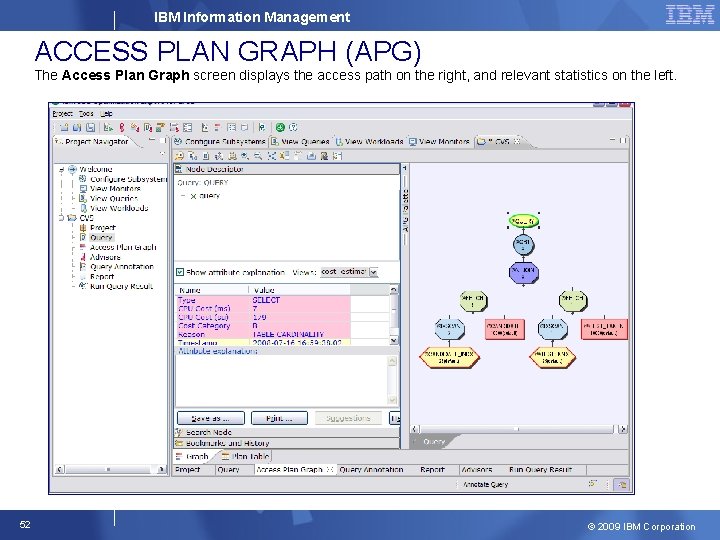Screen dimensions: 720x540
Task: Click the Print... button
Action: [279, 418]
